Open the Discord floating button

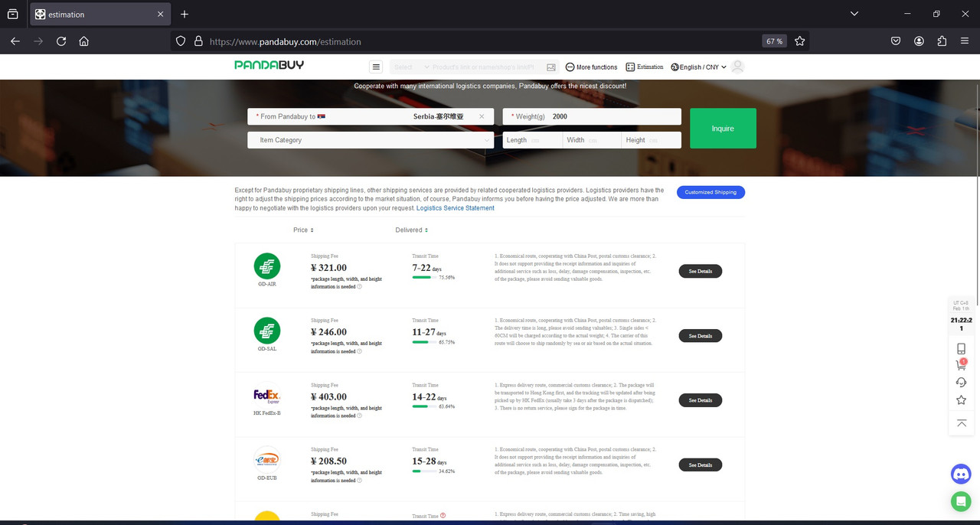point(961,474)
